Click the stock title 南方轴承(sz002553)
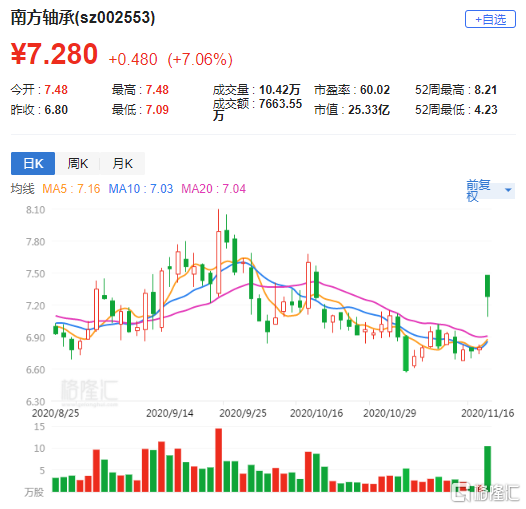 tap(83, 17)
